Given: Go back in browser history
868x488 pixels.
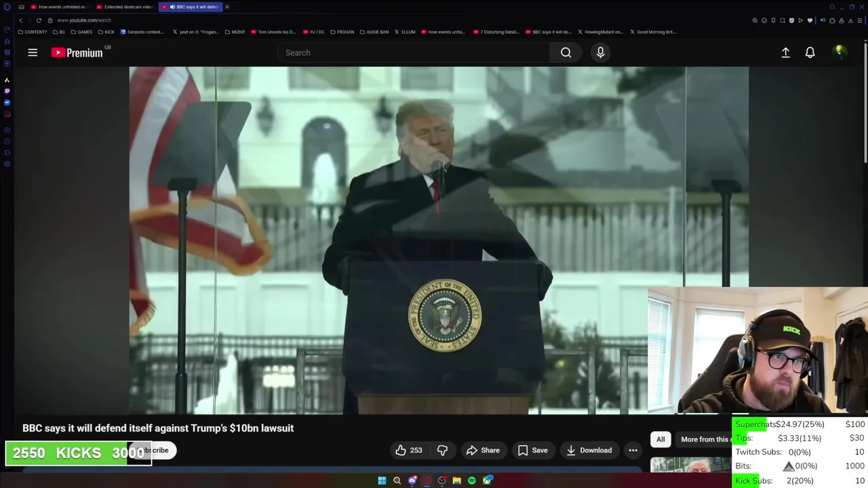Looking at the screenshot, I should [20, 20].
